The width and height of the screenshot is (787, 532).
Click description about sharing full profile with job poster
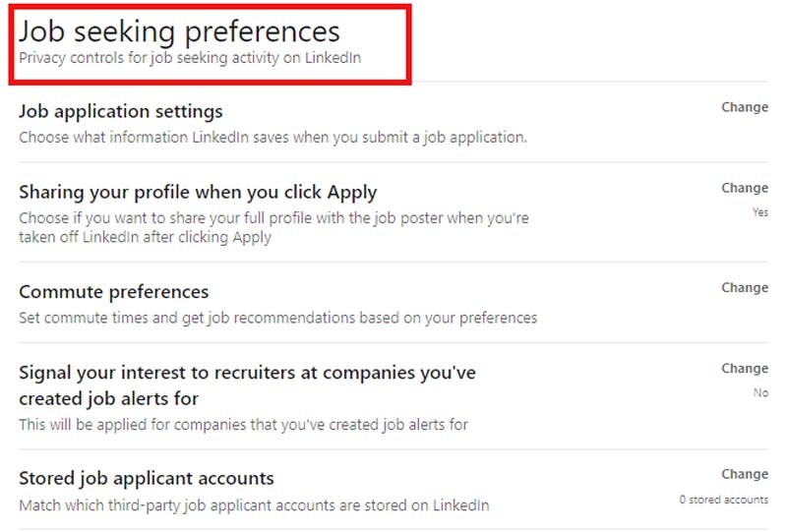tap(273, 227)
